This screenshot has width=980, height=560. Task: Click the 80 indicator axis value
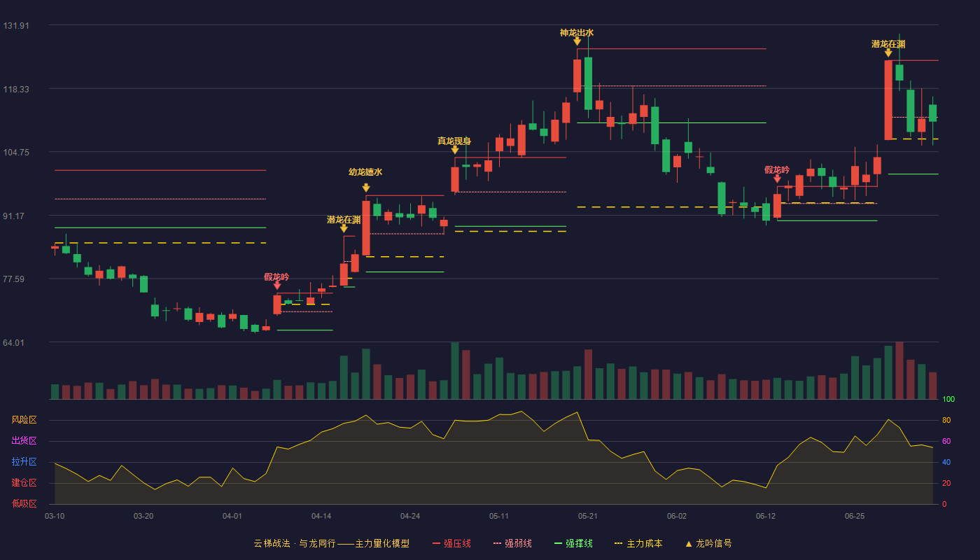946,420
